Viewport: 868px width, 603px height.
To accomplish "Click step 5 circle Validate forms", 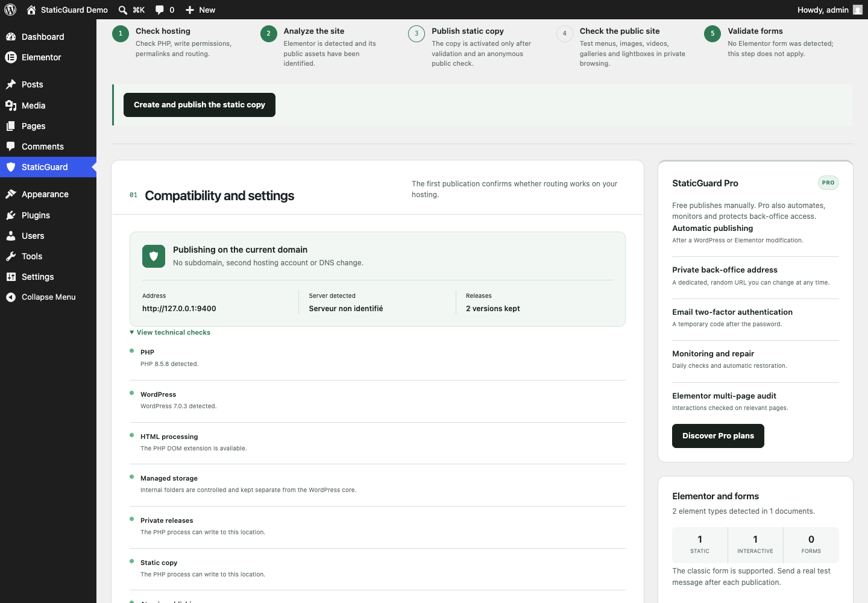I will [x=712, y=34].
